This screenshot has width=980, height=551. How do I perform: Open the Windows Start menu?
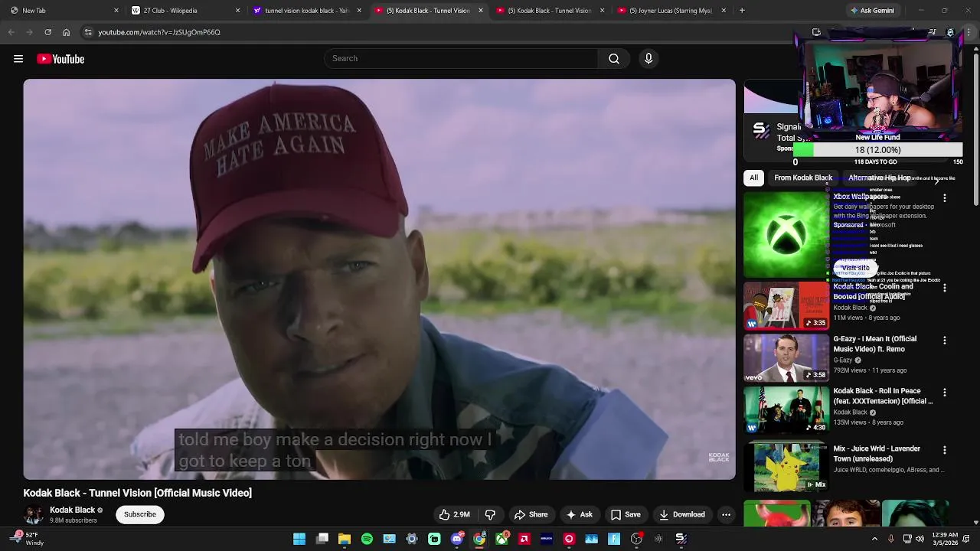tap(299, 539)
